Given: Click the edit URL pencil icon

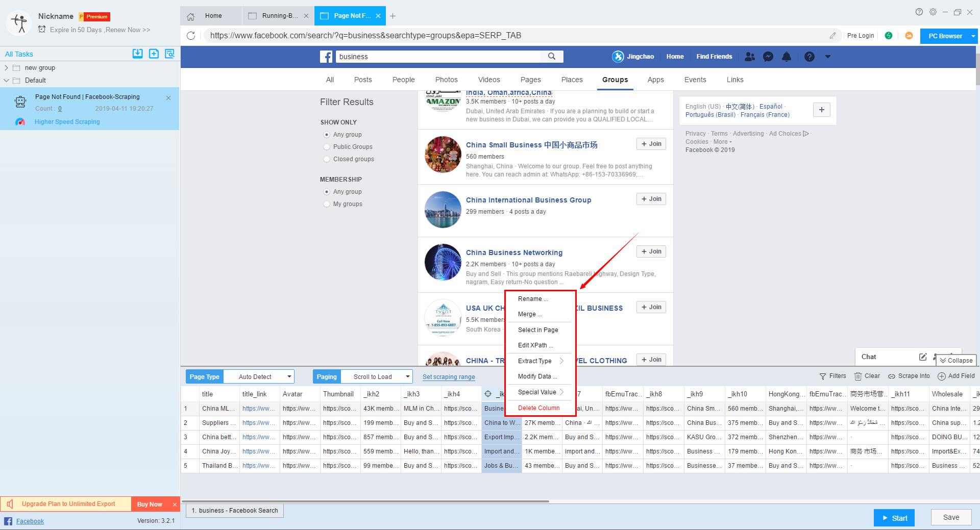Looking at the screenshot, I should click(832, 36).
